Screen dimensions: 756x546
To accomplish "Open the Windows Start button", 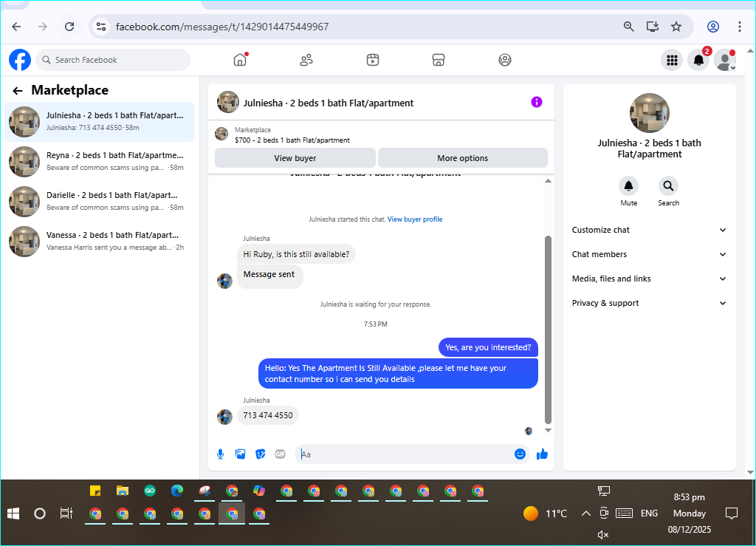I will (13, 513).
